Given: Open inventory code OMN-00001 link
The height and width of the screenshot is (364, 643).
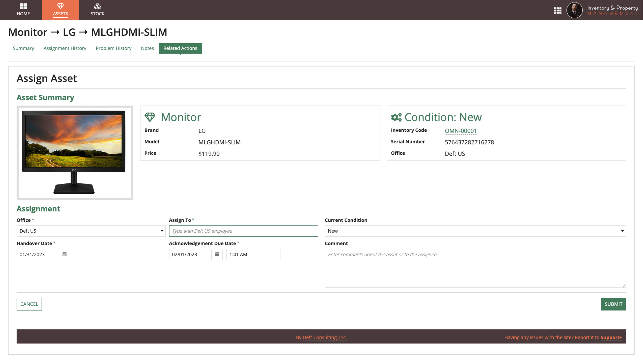Looking at the screenshot, I should coord(461,131).
